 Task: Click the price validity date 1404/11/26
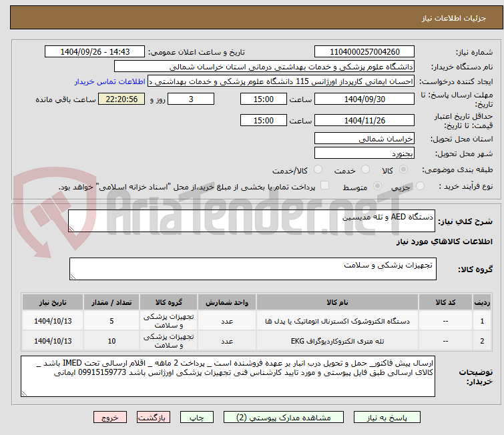(364, 121)
